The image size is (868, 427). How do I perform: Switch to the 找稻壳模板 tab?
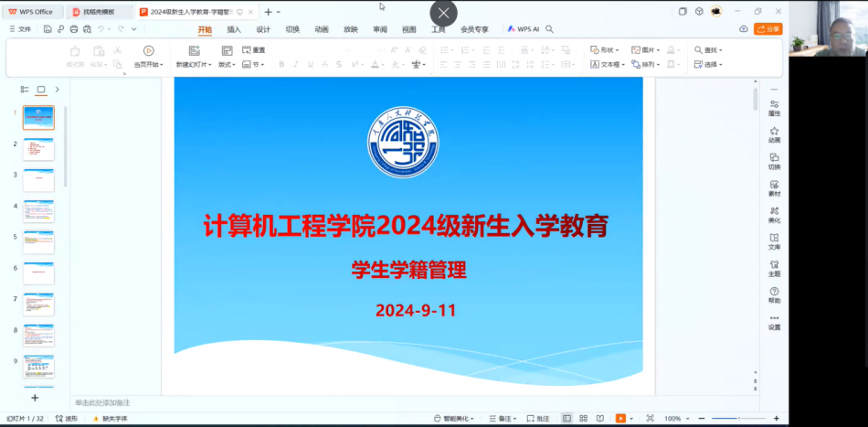tap(100, 12)
